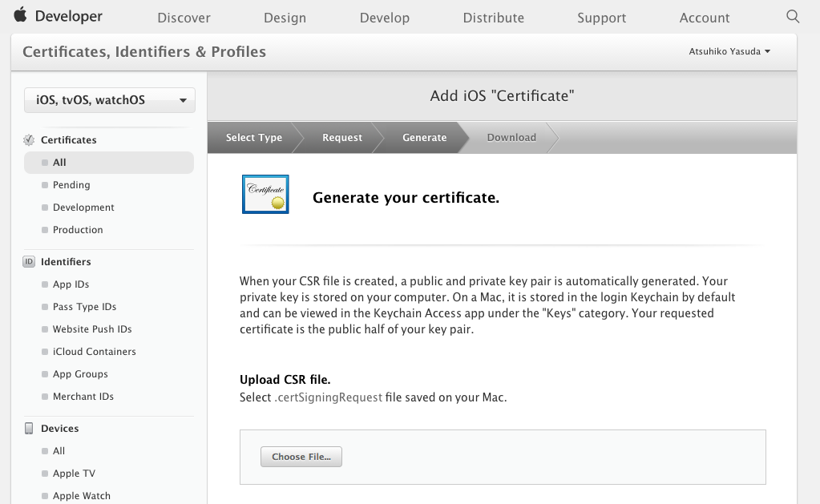This screenshot has height=504, width=820.
Task: Open the Support menu
Action: (601, 18)
